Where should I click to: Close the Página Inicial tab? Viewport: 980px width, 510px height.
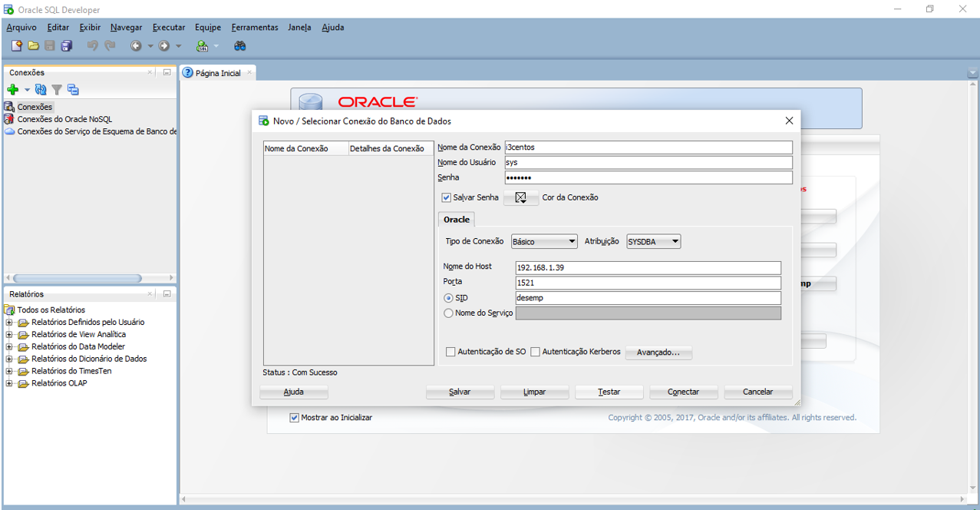249,73
